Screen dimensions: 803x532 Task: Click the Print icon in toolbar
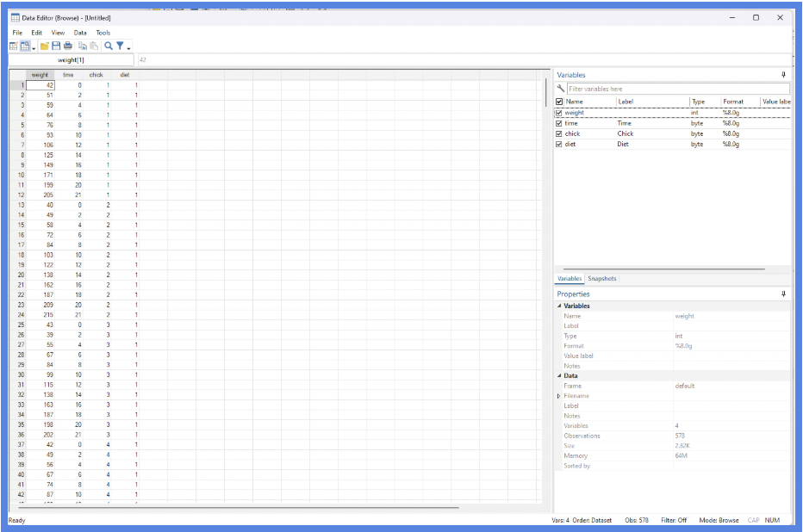(x=67, y=46)
